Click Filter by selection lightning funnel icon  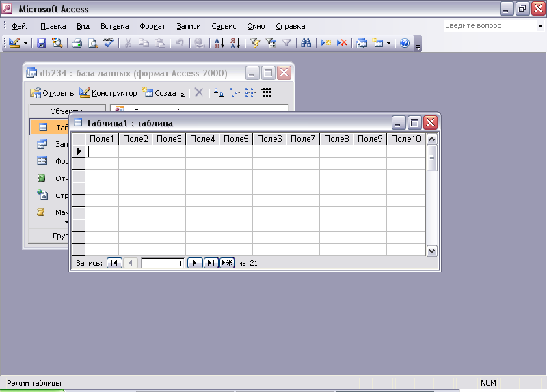(x=255, y=43)
